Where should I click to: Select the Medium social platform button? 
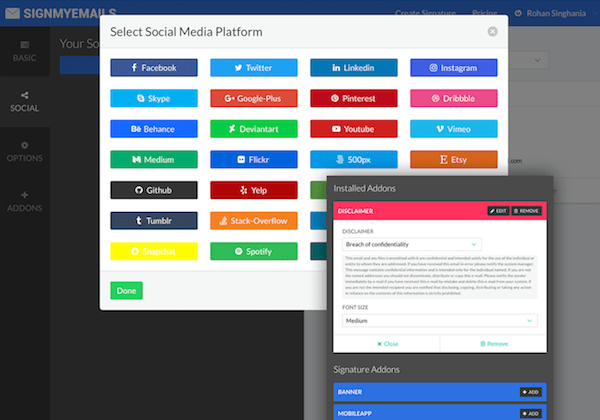pos(154,160)
